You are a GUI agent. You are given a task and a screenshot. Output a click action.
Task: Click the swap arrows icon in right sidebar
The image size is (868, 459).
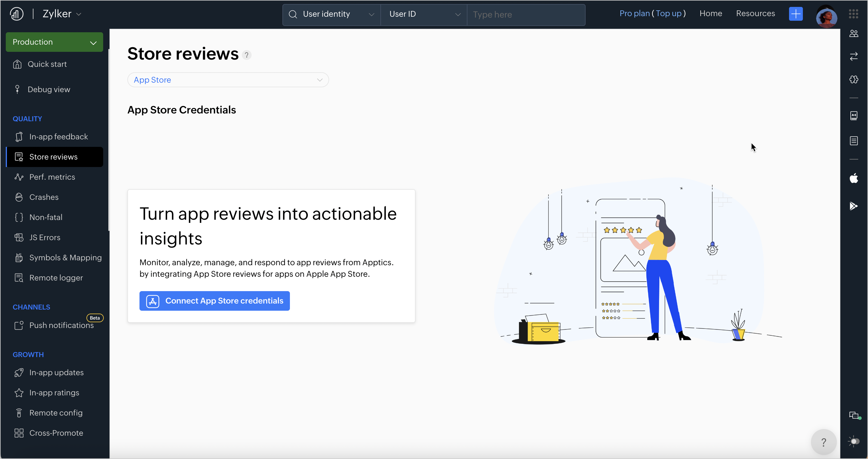pyautogui.click(x=854, y=56)
